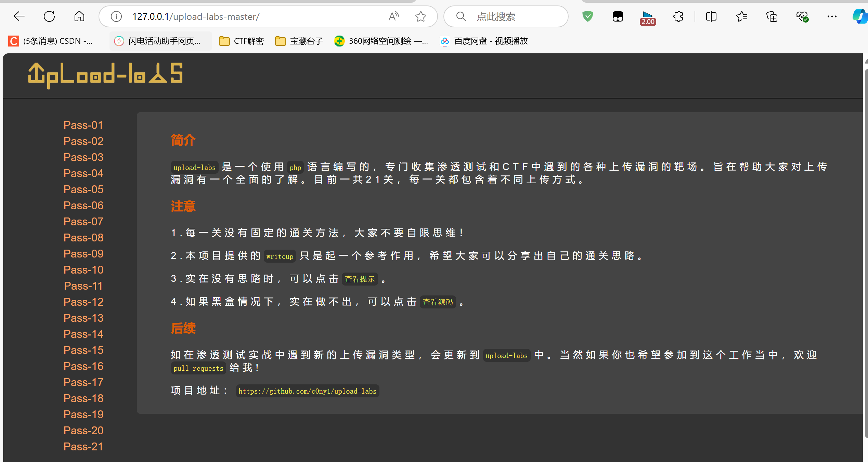The height and width of the screenshot is (462, 868).
Task: Go back with the browser back arrow
Action: pos(19,16)
